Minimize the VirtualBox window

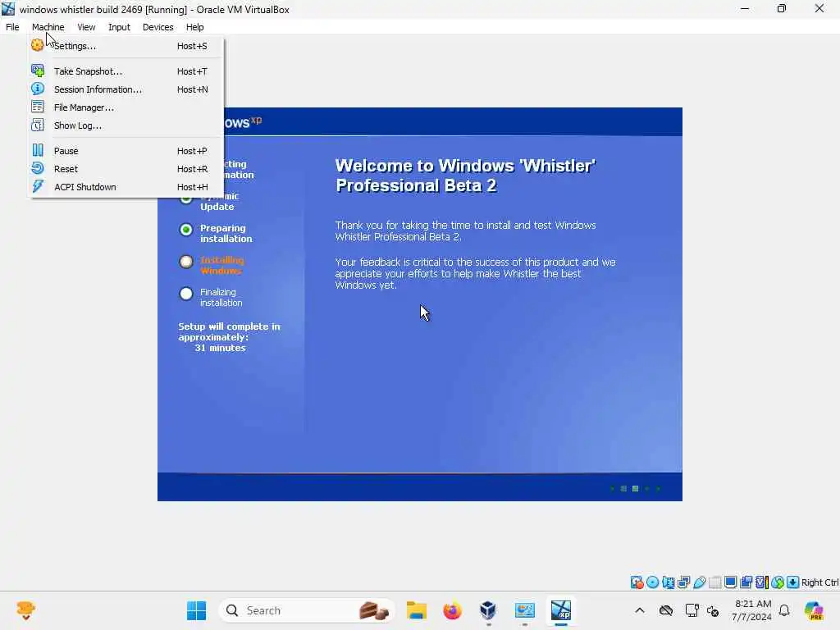click(745, 8)
